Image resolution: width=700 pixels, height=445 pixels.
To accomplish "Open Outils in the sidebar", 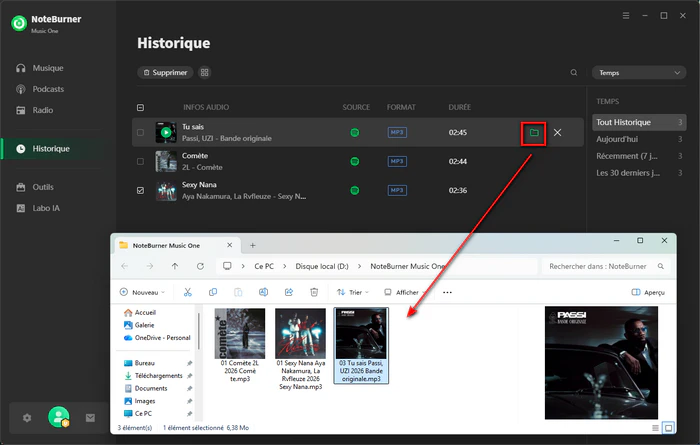I will [35, 187].
